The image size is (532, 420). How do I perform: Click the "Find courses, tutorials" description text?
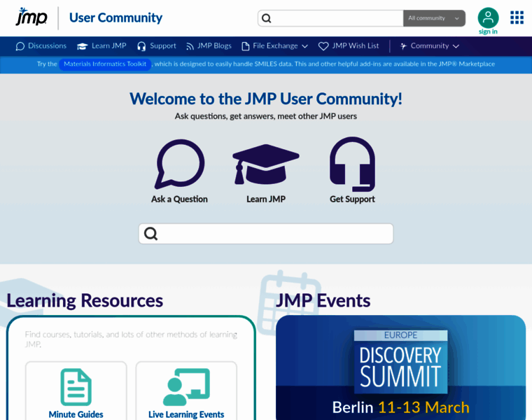click(131, 339)
